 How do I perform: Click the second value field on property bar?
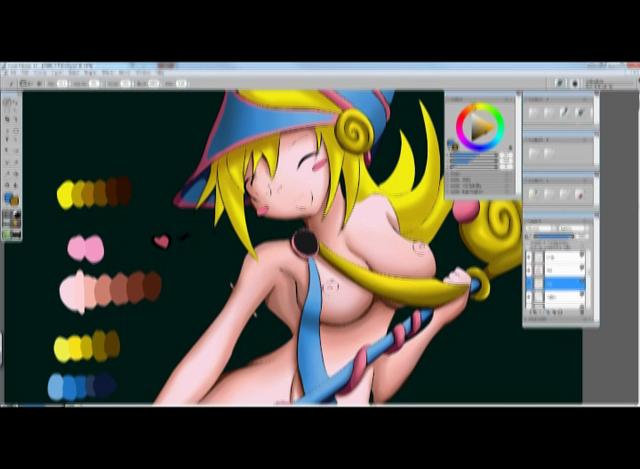(x=94, y=84)
